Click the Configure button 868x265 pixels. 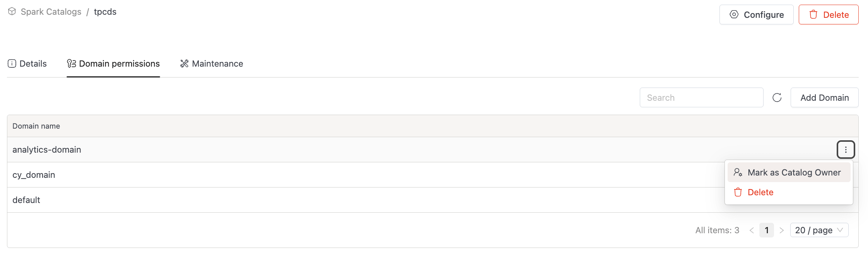pyautogui.click(x=756, y=15)
